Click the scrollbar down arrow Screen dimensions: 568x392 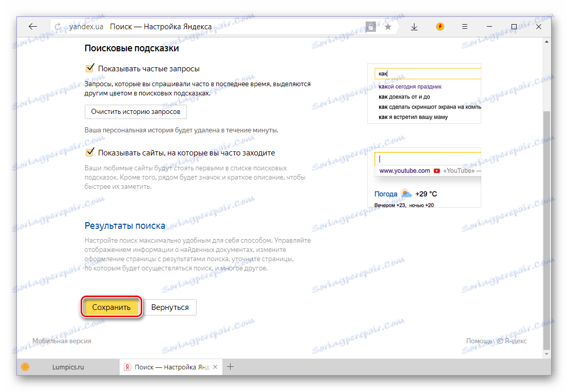[x=546, y=354]
